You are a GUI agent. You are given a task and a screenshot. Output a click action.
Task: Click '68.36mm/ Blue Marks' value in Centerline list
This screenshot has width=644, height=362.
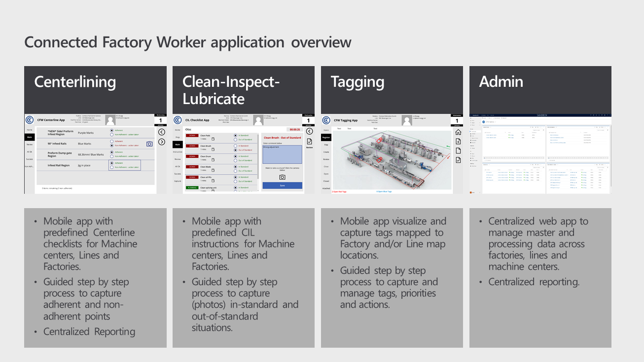pos(91,154)
